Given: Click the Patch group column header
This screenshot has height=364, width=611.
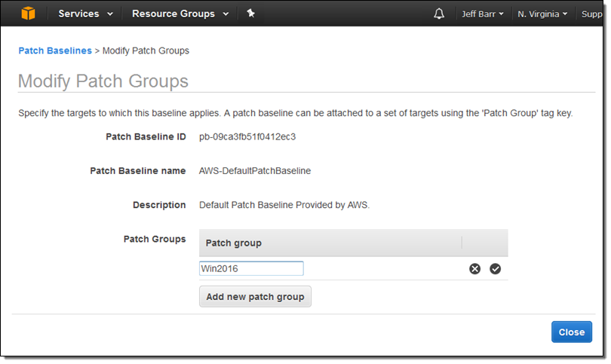Looking at the screenshot, I should [x=234, y=243].
